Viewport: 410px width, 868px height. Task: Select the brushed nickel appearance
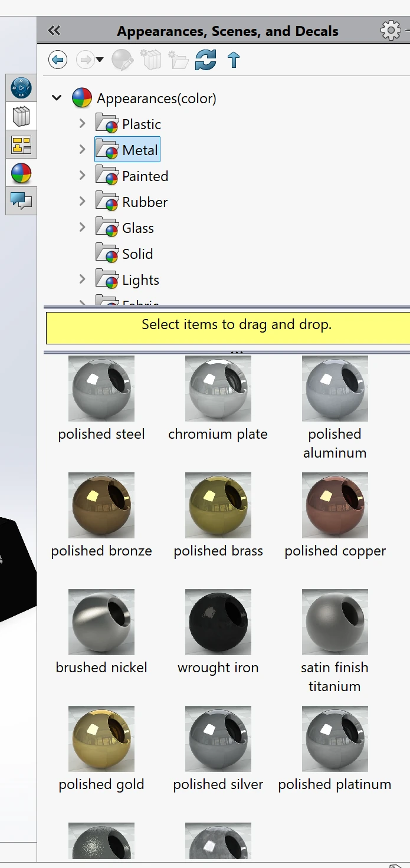(101, 622)
